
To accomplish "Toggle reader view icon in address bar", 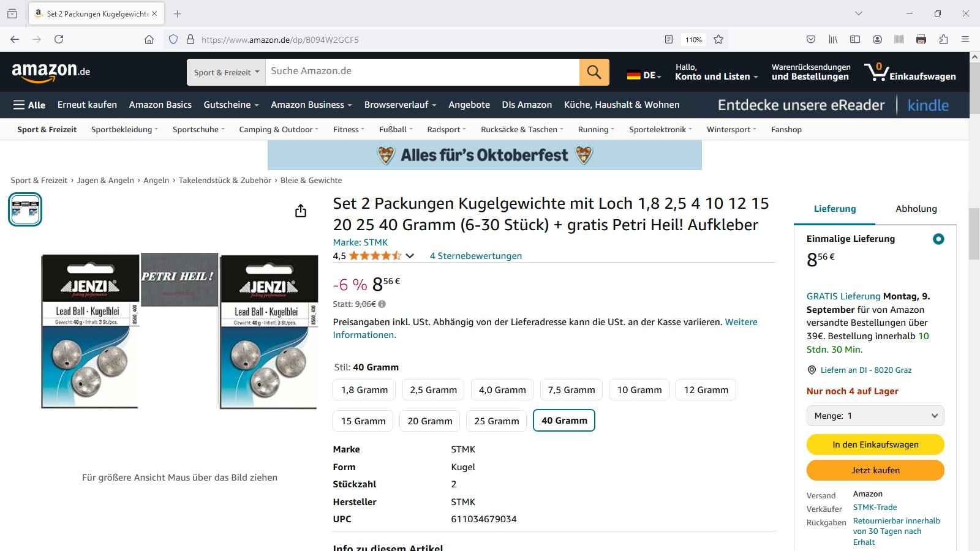I will tap(669, 39).
